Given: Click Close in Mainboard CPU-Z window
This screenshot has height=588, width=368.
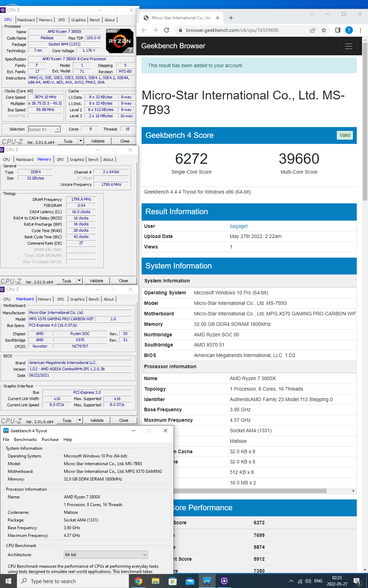Looking at the screenshot, I should [x=124, y=420].
